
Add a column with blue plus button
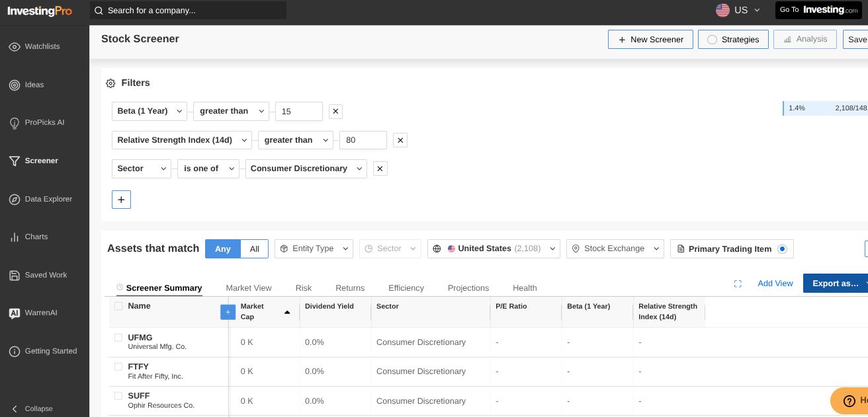(228, 312)
